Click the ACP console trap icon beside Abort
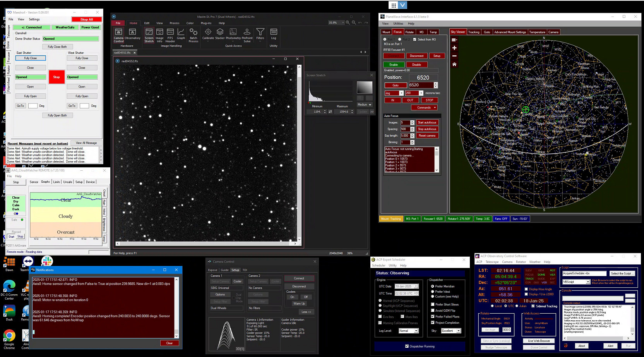The width and height of the screenshot is (644, 357). 565,346
